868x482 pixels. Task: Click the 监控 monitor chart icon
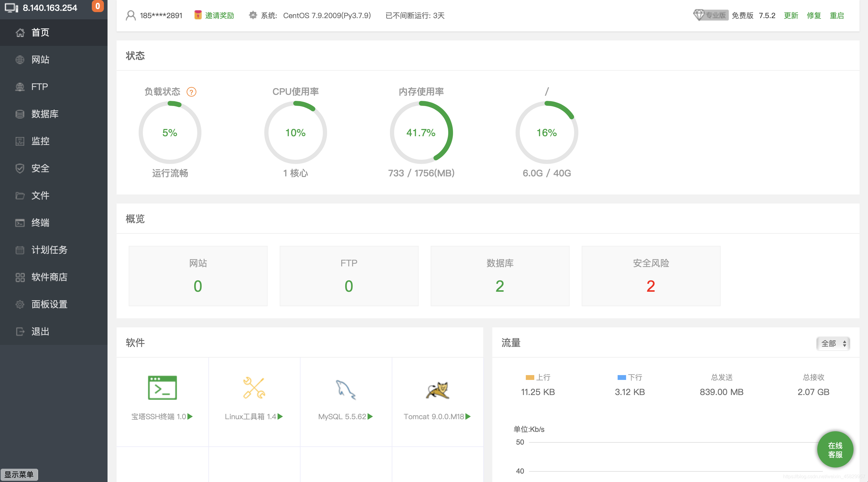[x=20, y=141]
